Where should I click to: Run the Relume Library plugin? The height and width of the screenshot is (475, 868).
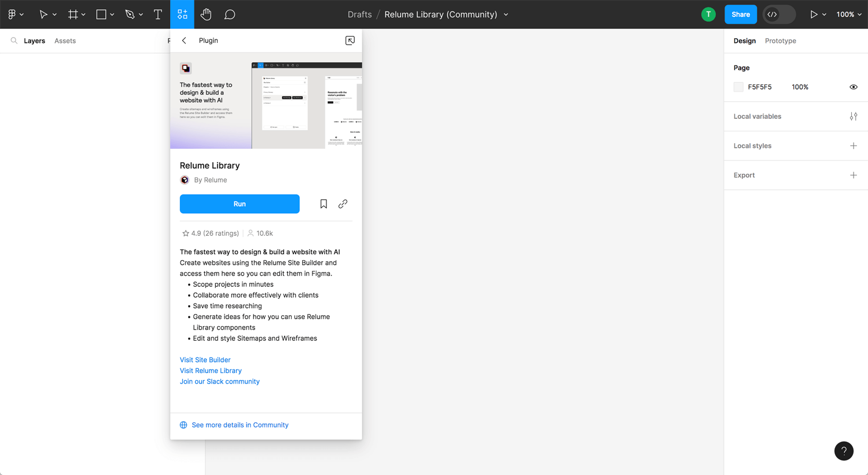point(240,204)
